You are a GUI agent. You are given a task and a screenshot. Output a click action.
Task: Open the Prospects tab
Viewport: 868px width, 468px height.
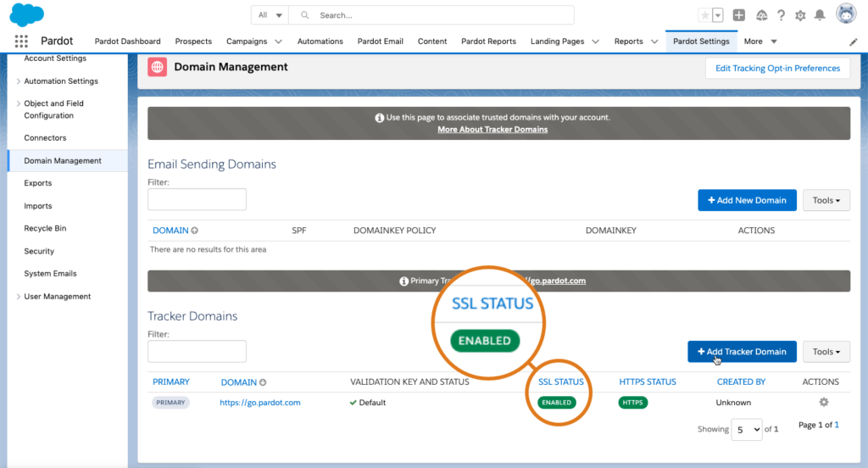click(x=193, y=42)
